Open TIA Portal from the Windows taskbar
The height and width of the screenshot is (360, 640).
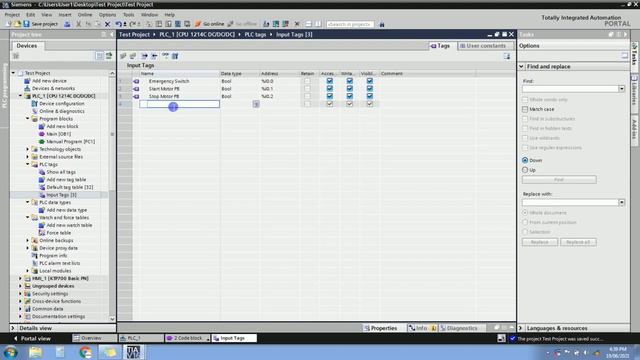(133, 352)
